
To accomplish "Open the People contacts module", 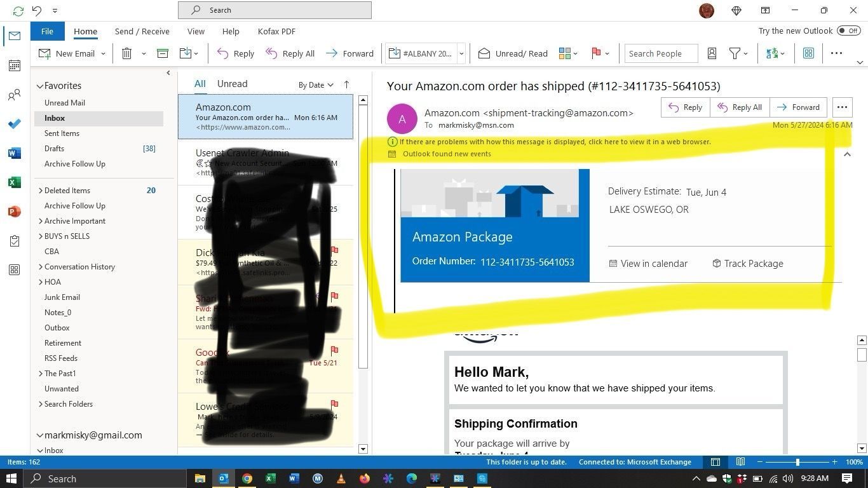I will coord(15,95).
